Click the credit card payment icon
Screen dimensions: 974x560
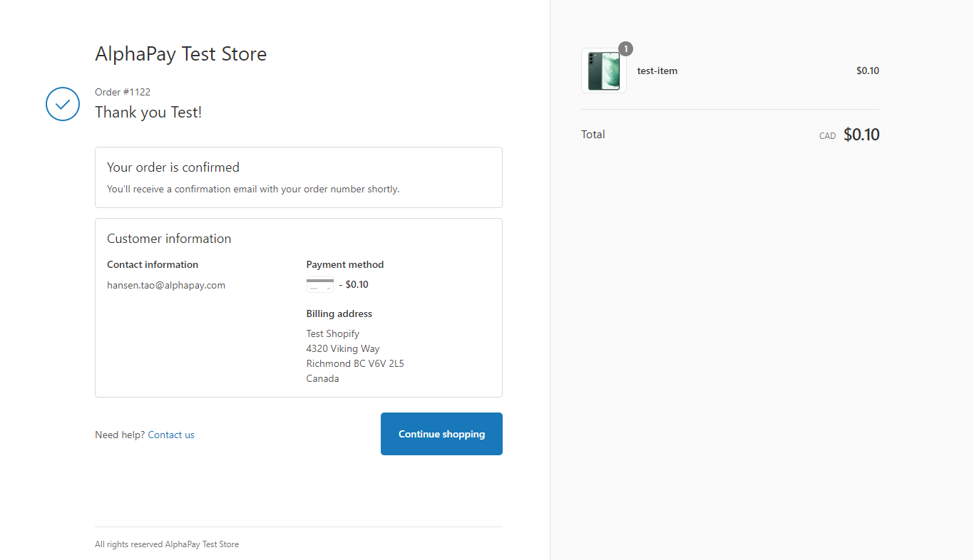(x=320, y=284)
